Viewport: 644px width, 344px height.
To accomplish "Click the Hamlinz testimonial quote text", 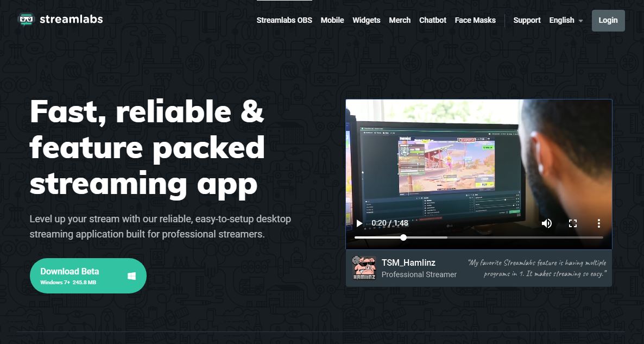I will pos(537,268).
